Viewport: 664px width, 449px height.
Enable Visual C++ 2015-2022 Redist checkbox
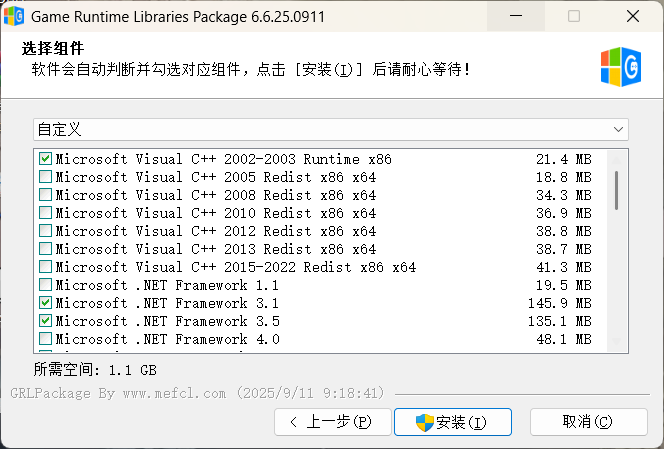click(x=45, y=267)
